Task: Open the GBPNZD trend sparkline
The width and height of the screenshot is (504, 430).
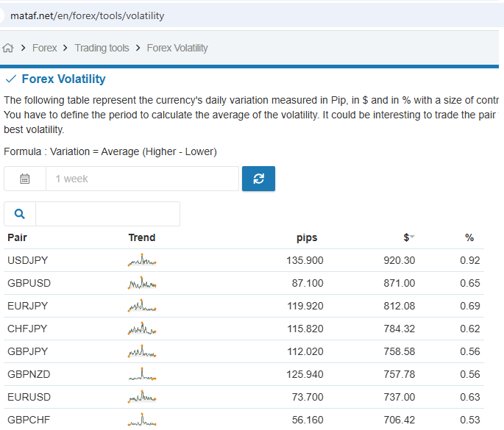Action: (x=142, y=374)
